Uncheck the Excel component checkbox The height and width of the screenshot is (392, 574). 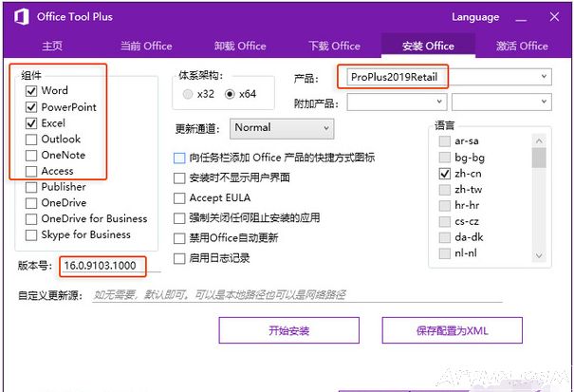[x=31, y=123]
